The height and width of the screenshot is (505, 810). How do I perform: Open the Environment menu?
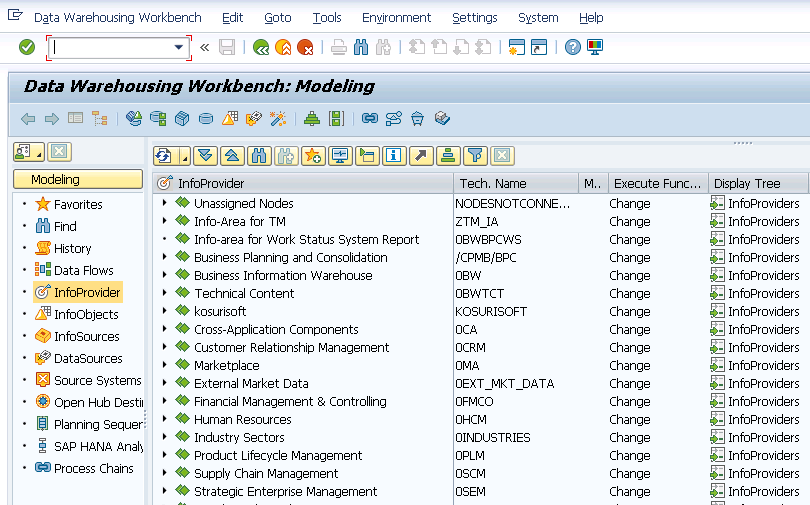coord(396,18)
